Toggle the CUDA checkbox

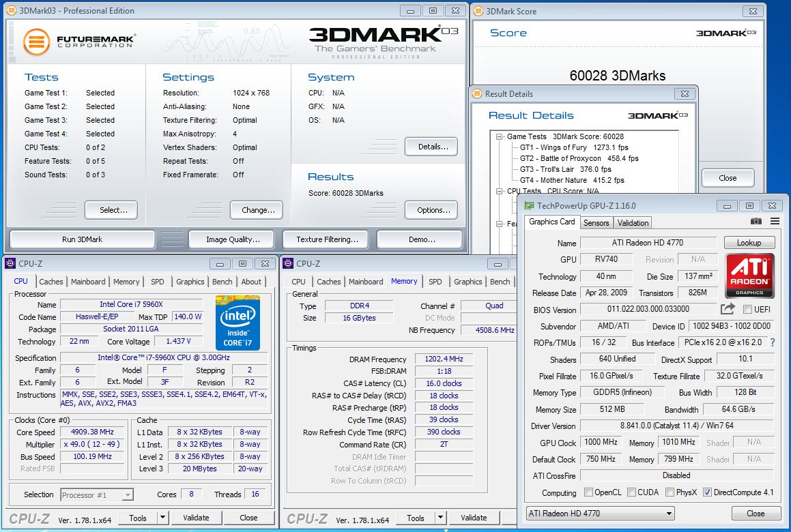tap(631, 492)
